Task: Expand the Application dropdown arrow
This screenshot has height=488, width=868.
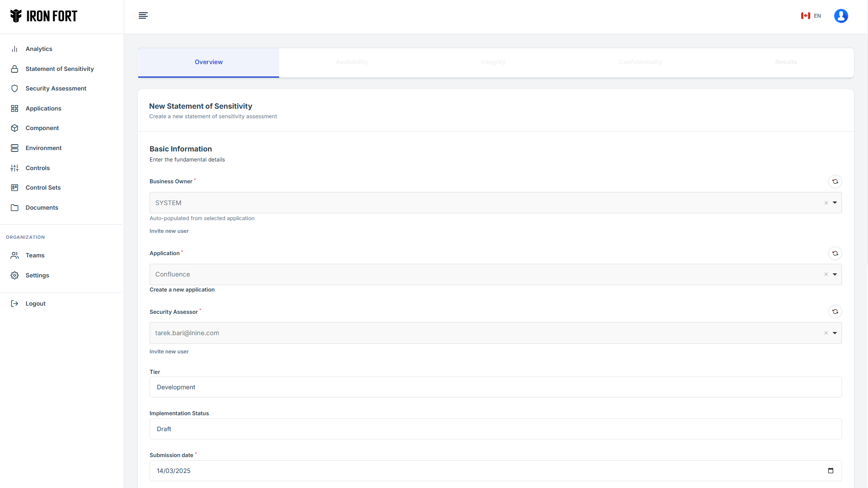Action: 835,274
